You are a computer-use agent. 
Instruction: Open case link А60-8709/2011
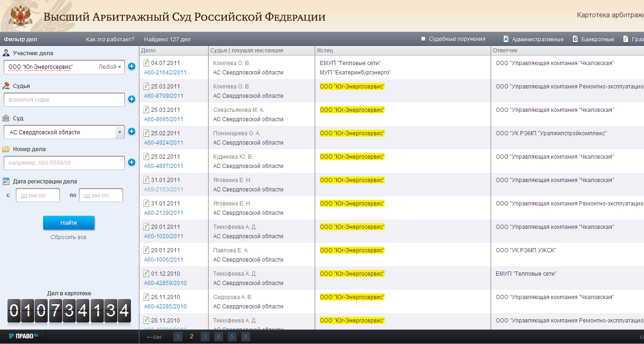[x=163, y=96]
